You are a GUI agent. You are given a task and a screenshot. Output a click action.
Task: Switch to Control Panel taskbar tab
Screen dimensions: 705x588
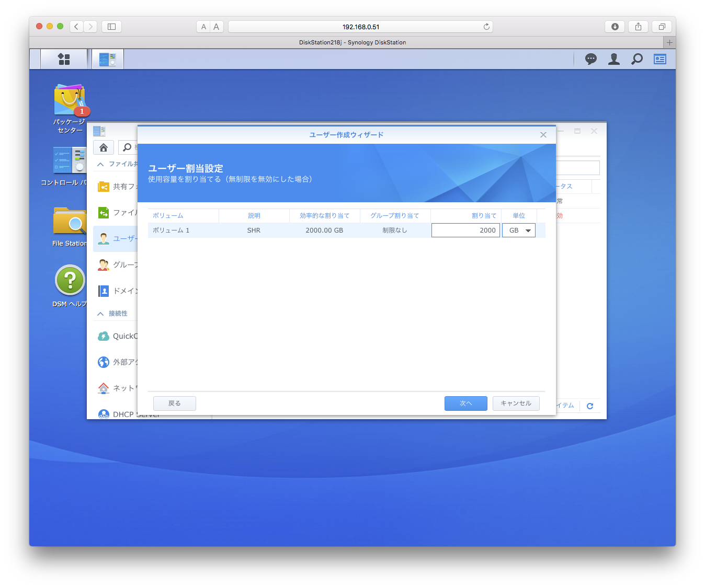(108, 59)
